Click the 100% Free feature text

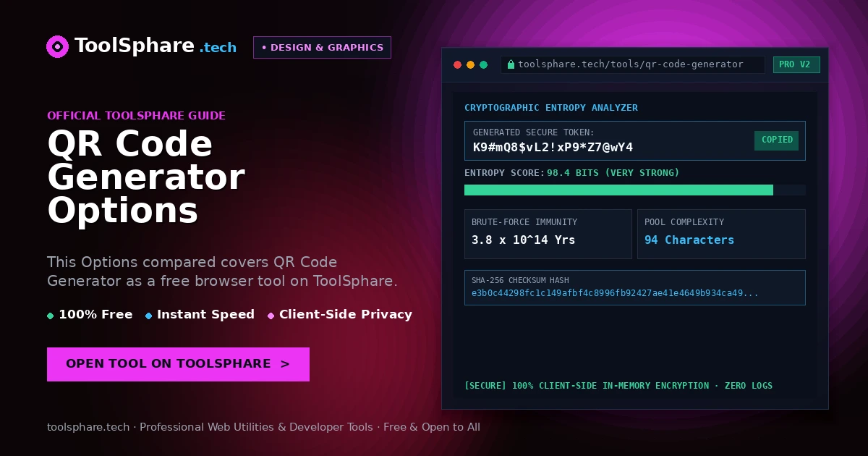tap(95, 315)
